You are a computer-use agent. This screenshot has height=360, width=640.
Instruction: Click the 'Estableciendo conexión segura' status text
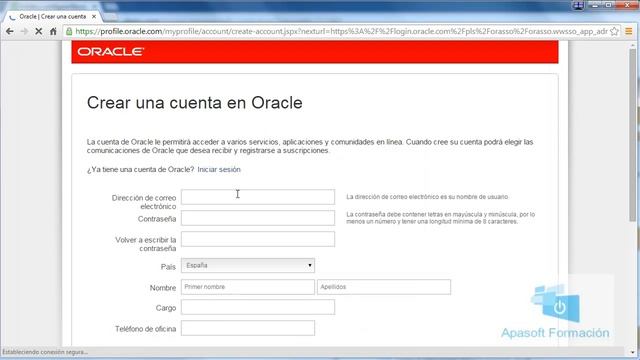[45, 352]
